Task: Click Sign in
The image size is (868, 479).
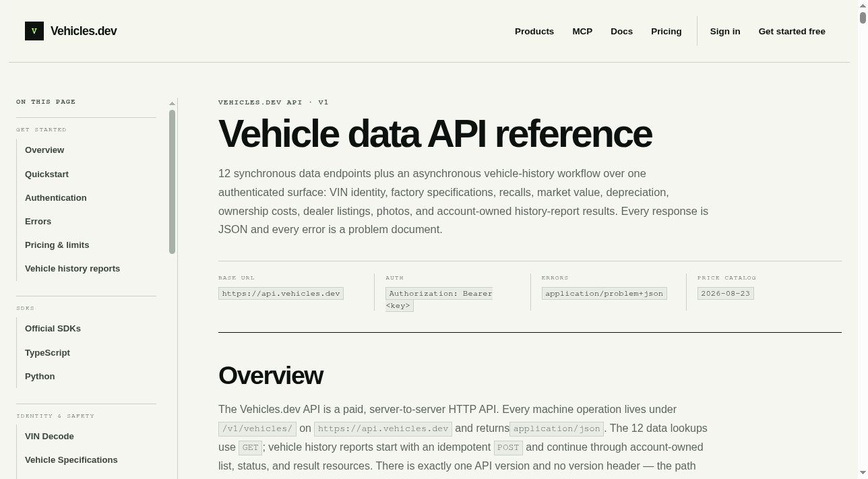Action: pyautogui.click(x=725, y=32)
